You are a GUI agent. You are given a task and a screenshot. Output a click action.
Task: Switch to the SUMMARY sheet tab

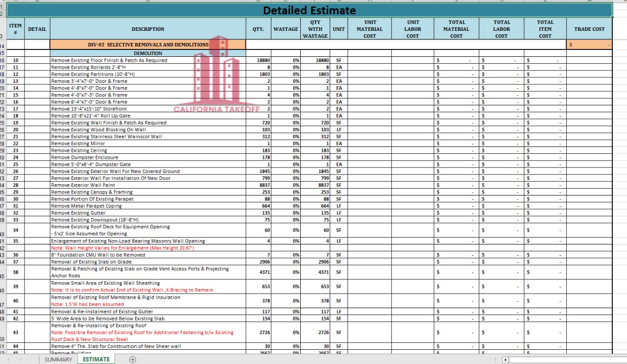[58, 359]
